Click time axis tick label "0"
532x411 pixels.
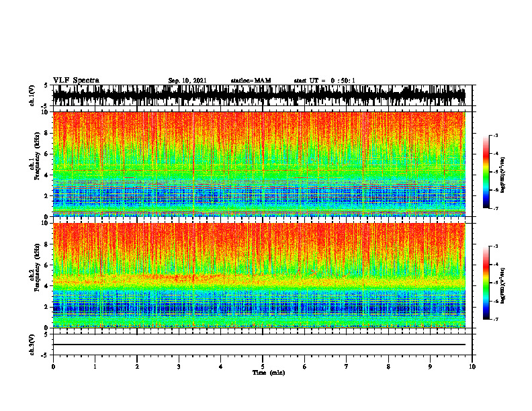point(53,367)
